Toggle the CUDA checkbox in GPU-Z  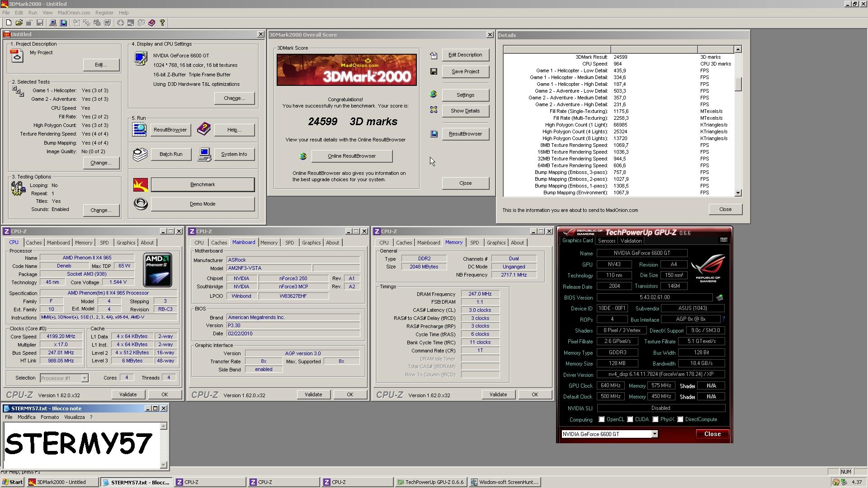[630, 419]
